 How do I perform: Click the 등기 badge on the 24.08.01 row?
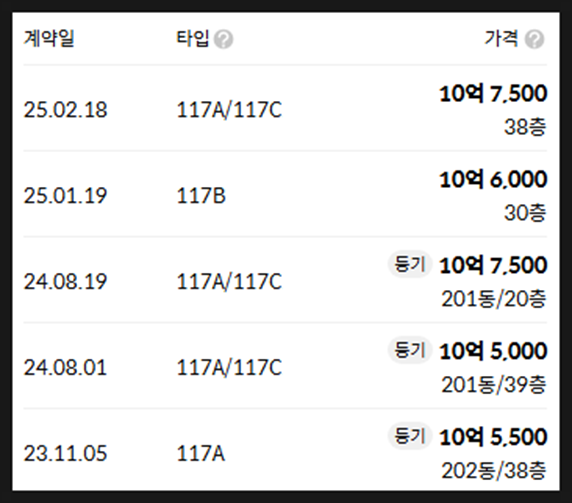[410, 350]
